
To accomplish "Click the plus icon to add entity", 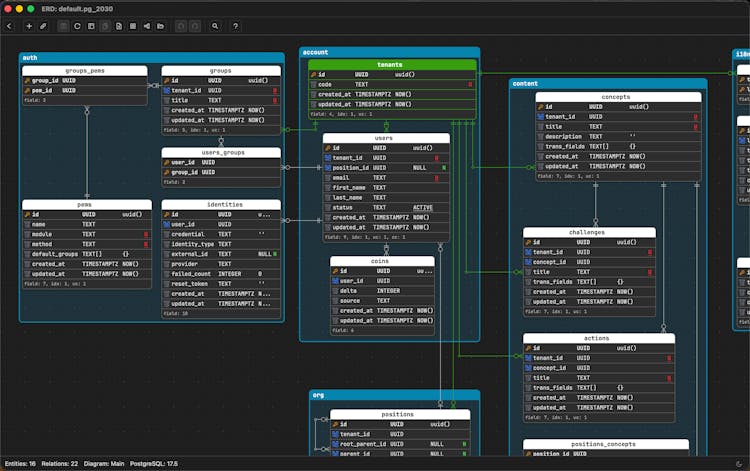I will click(x=29, y=26).
